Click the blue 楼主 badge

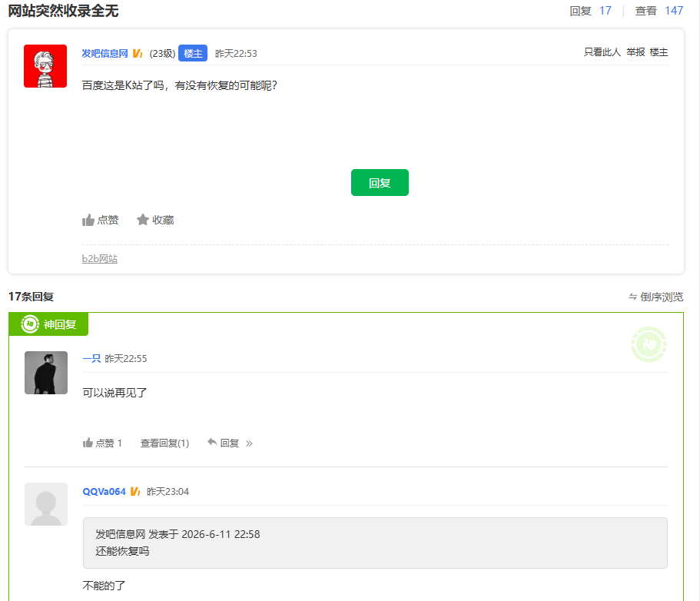(193, 53)
